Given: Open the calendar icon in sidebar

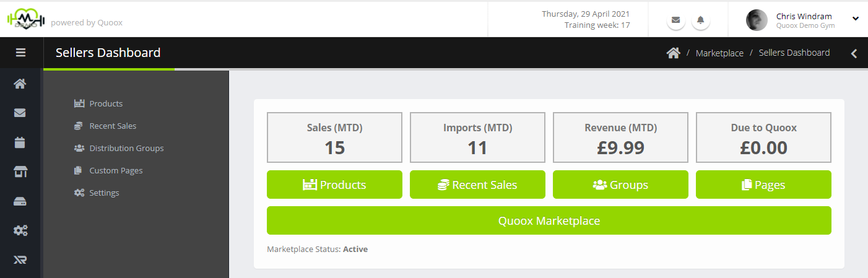Looking at the screenshot, I should click(x=20, y=142).
